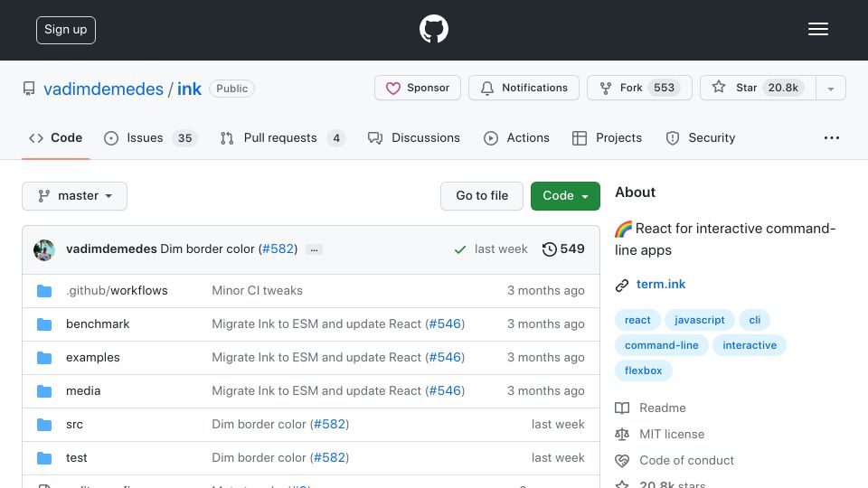
Task: Open Minor CI tweaks commit message
Action: 257,290
